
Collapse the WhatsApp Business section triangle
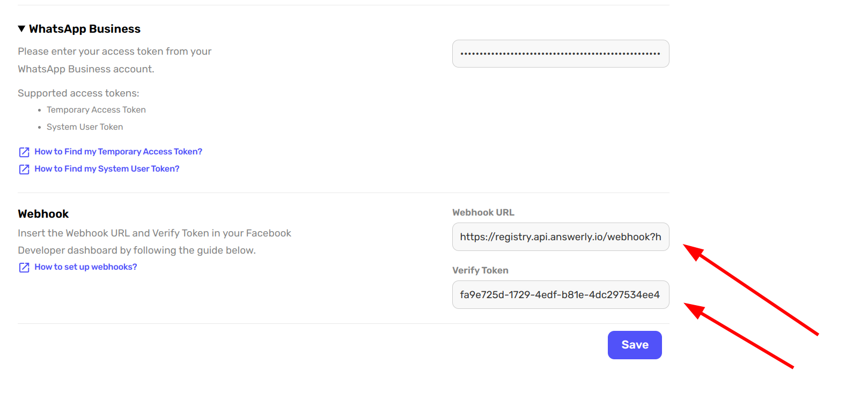pyautogui.click(x=21, y=29)
